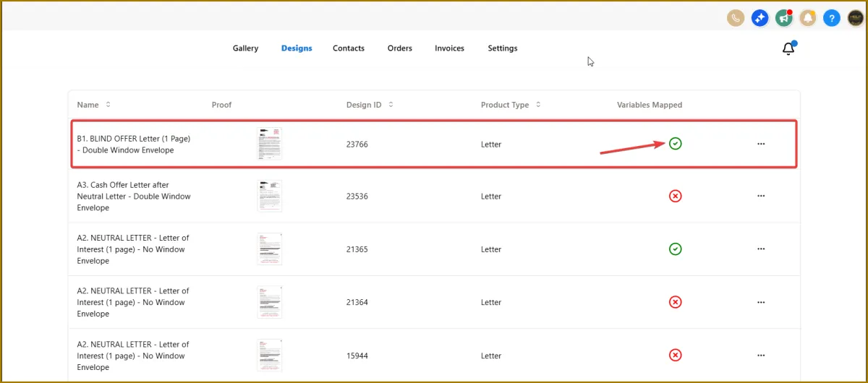Sort the table by Product Type
This screenshot has height=383, width=868.
coord(538,105)
